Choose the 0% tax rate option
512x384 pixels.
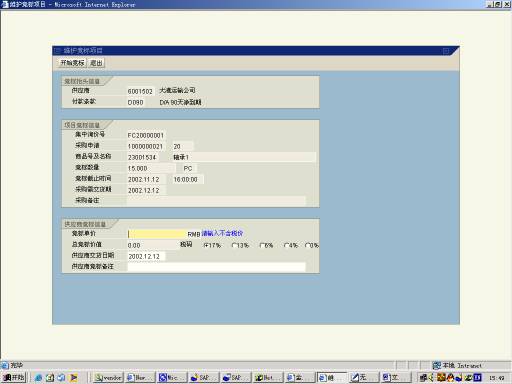point(307,245)
